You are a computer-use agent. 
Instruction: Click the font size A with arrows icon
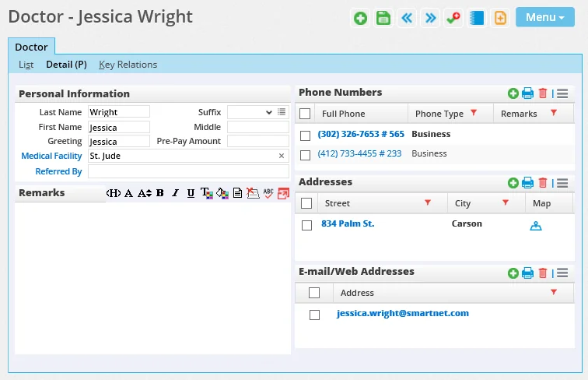[x=145, y=193]
